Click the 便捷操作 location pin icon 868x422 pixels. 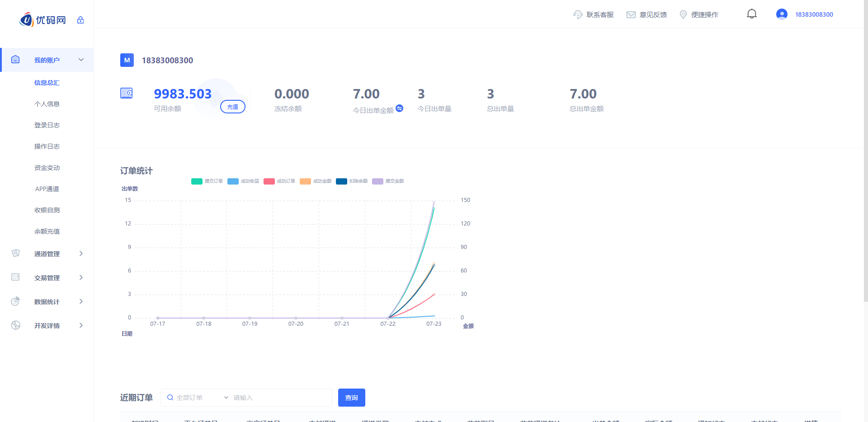pos(683,14)
